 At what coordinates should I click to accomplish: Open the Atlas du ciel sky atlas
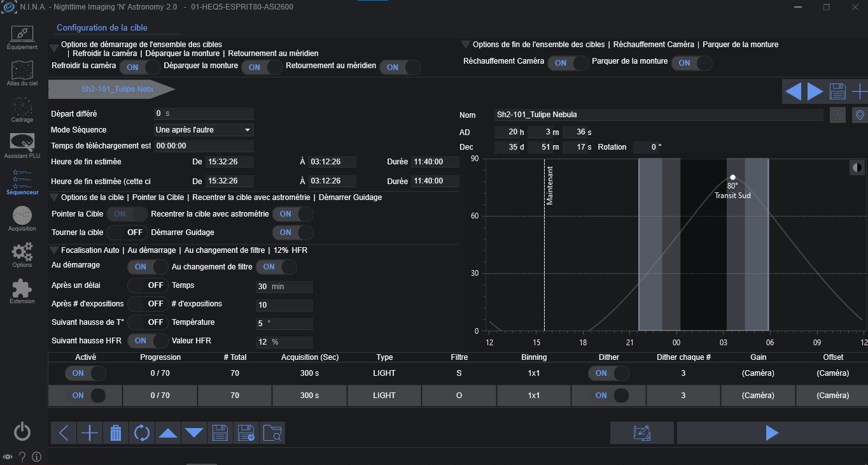22,74
